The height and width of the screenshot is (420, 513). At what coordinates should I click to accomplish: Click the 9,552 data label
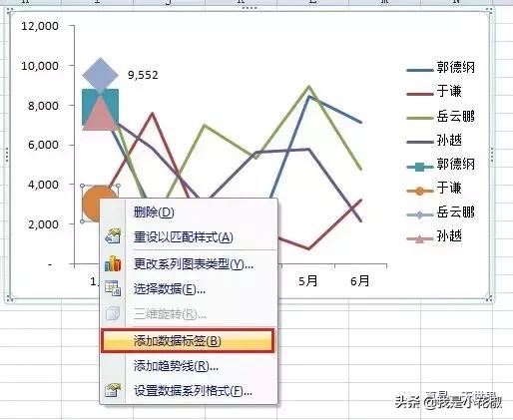pos(143,75)
